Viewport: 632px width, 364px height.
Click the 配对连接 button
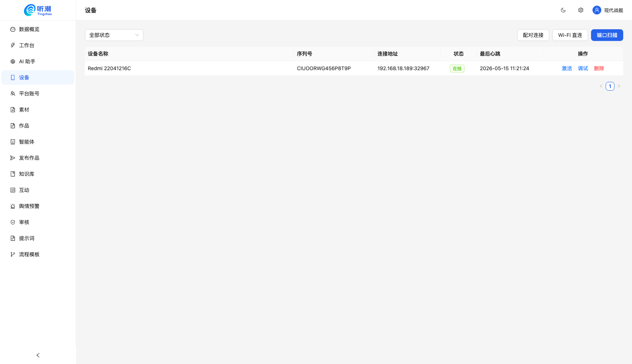533,35
